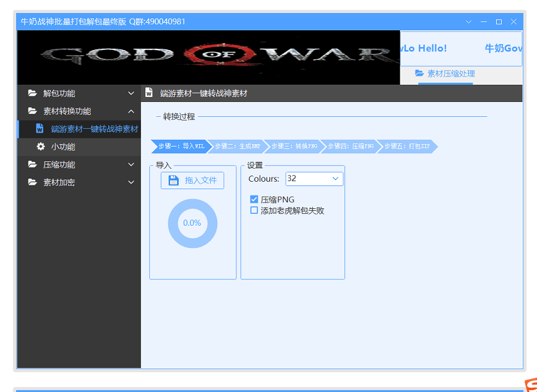This screenshot has height=392, width=537.
Task: Click the document icon in the content header
Action: click(149, 93)
